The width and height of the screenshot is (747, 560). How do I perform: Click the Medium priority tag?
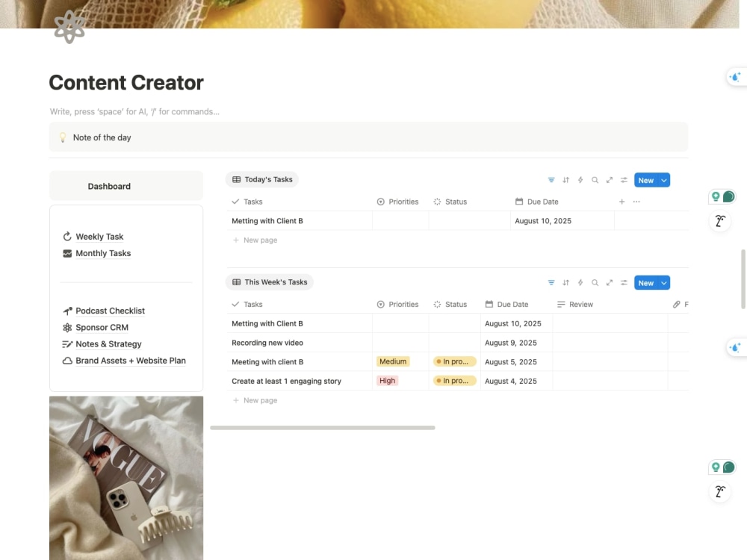point(393,361)
